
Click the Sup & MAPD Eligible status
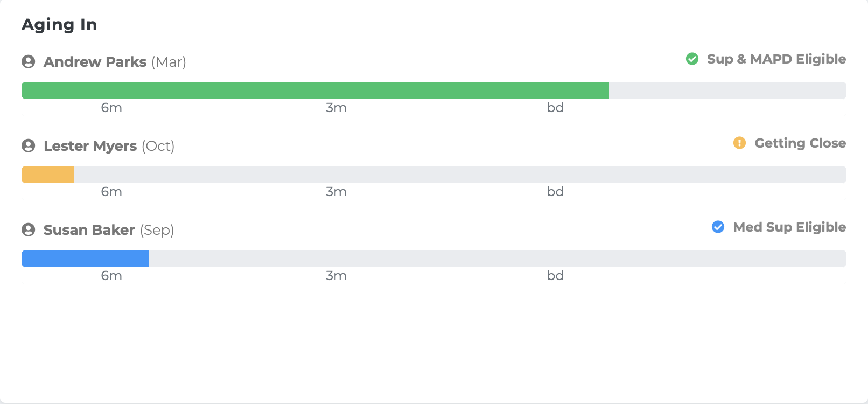(x=776, y=59)
